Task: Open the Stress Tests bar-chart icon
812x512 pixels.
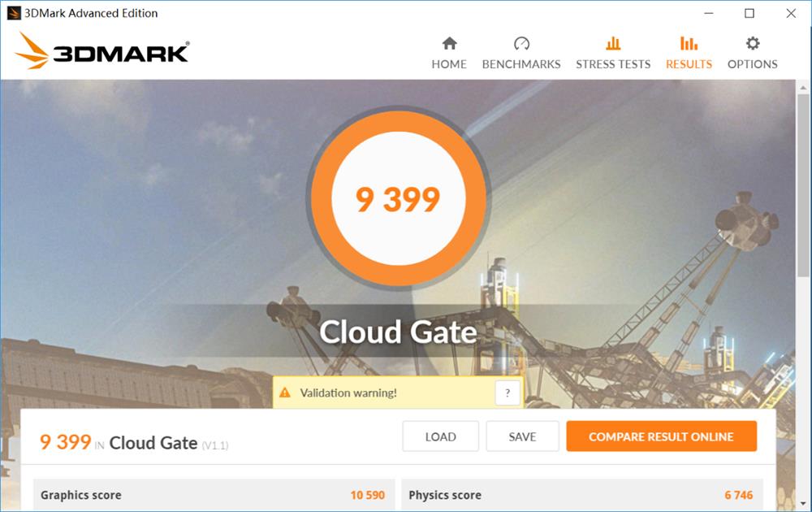Action: (x=613, y=44)
